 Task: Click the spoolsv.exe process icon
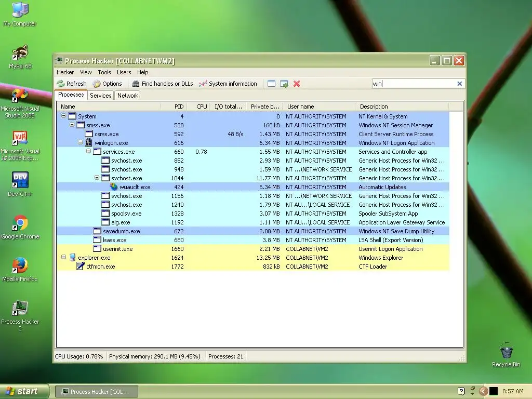click(x=105, y=213)
